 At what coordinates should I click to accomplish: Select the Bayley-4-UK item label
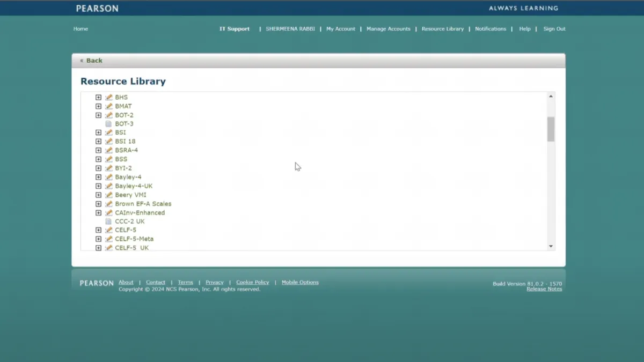tap(134, 186)
